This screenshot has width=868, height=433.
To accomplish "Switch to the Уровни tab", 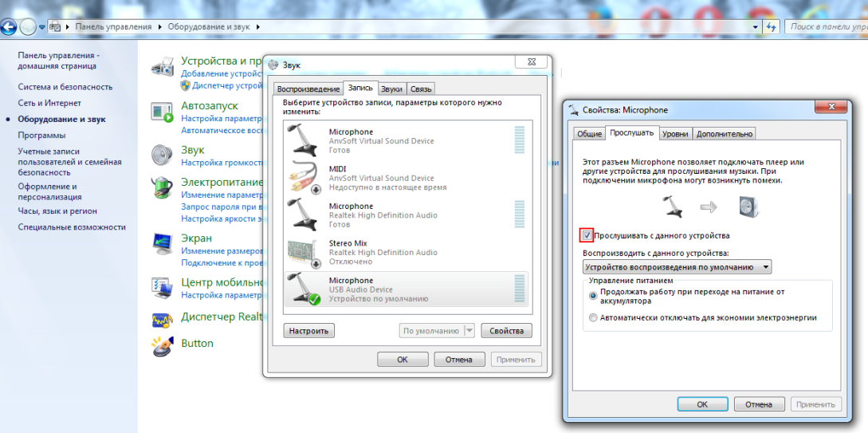I will pos(675,134).
